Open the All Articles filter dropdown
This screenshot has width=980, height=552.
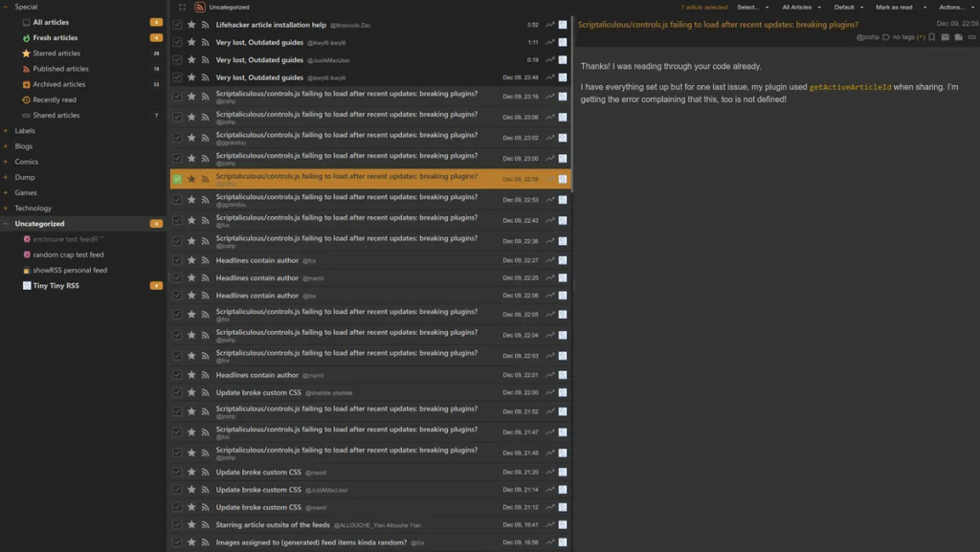pos(800,7)
